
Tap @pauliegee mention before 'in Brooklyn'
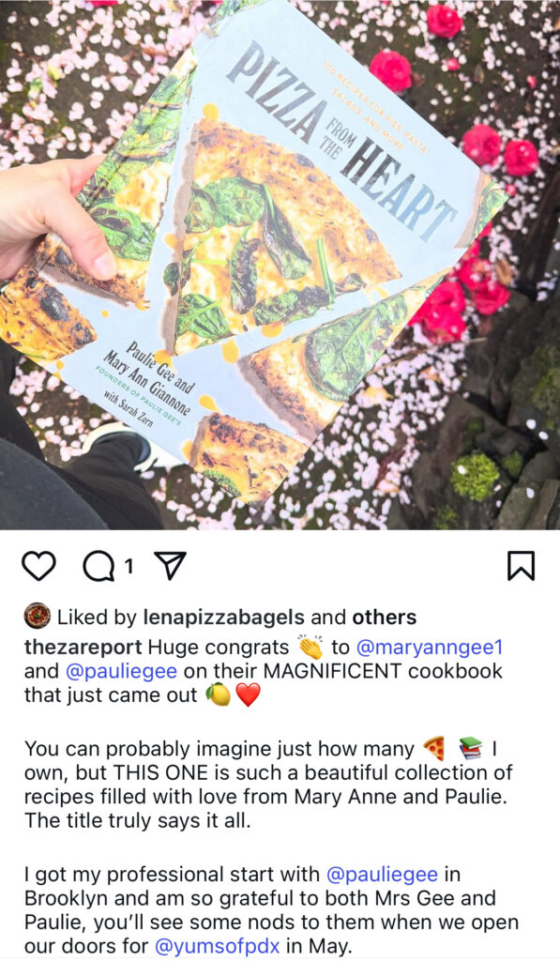pos(383,875)
